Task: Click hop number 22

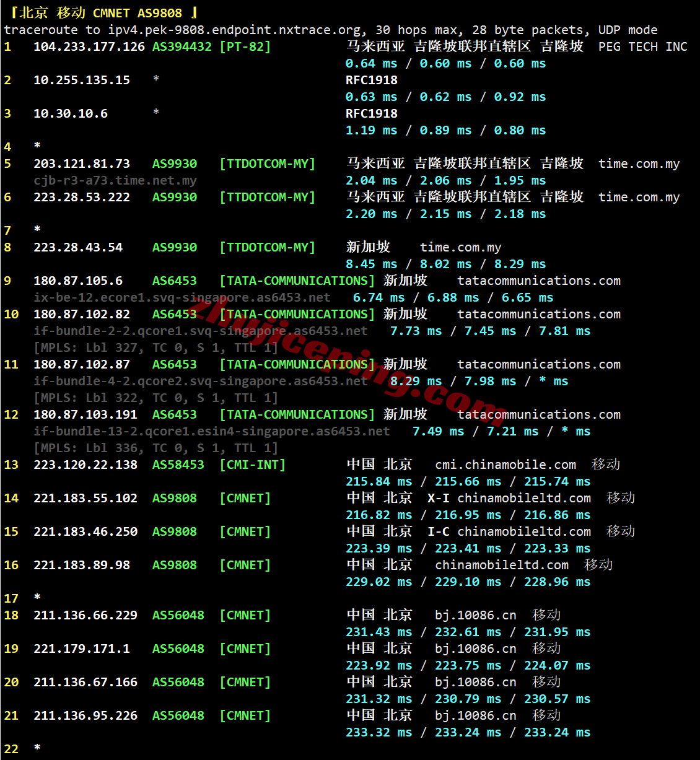Action: point(11,749)
